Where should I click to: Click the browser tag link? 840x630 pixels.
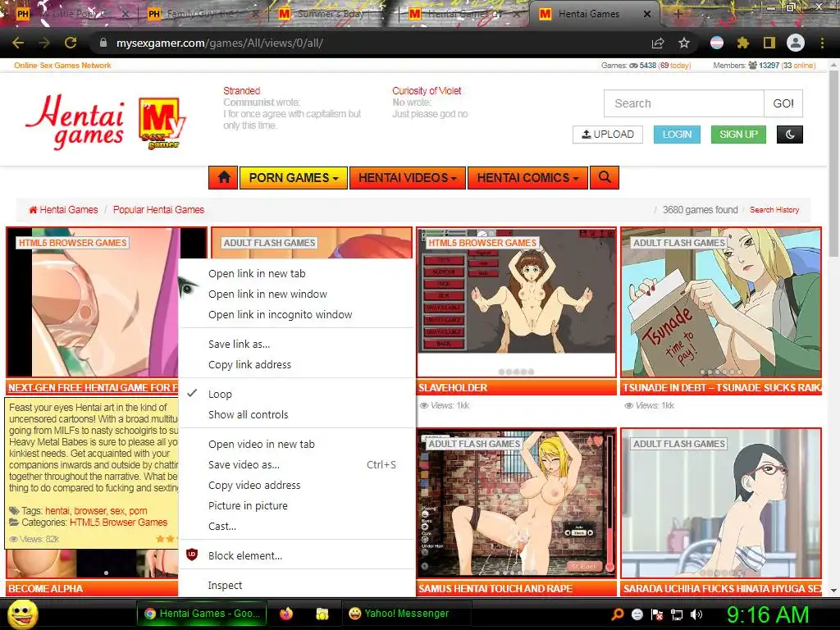pyautogui.click(x=90, y=511)
